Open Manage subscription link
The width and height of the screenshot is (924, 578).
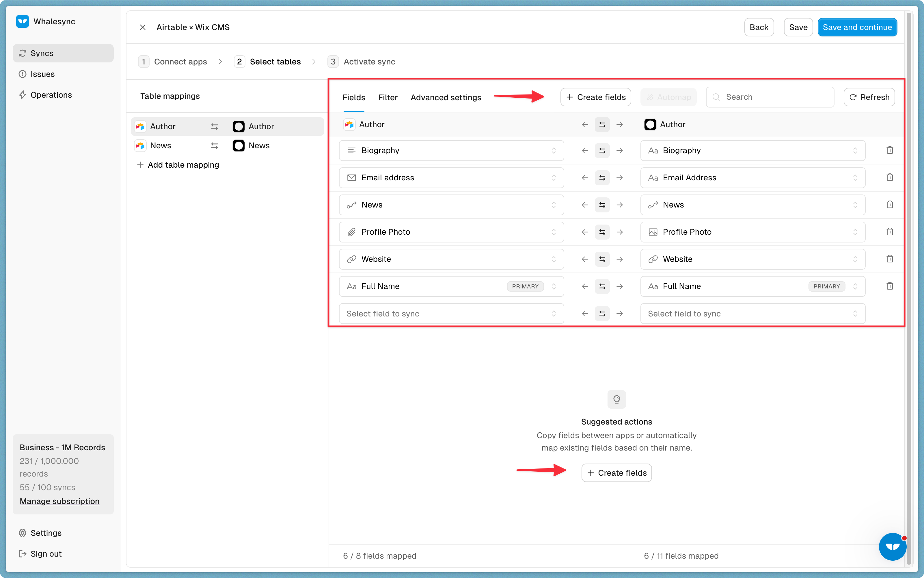point(59,501)
